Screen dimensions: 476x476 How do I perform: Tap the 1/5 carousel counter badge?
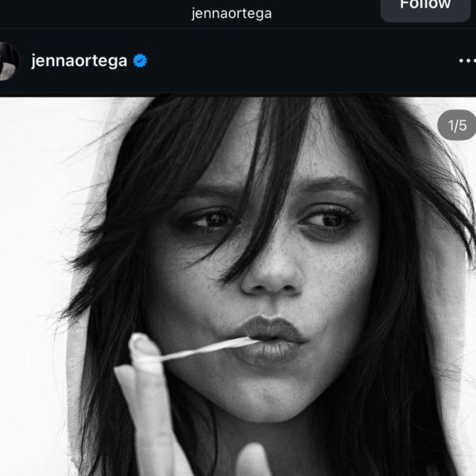click(457, 125)
